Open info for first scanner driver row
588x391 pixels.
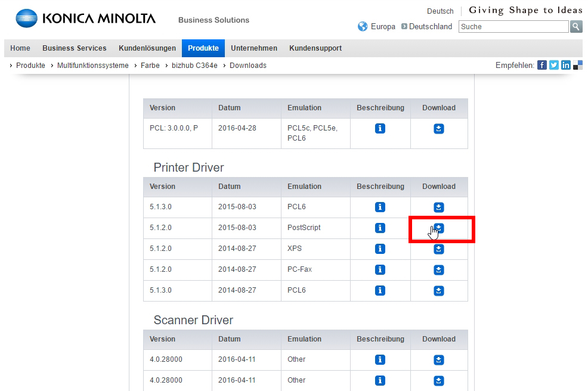(380, 360)
